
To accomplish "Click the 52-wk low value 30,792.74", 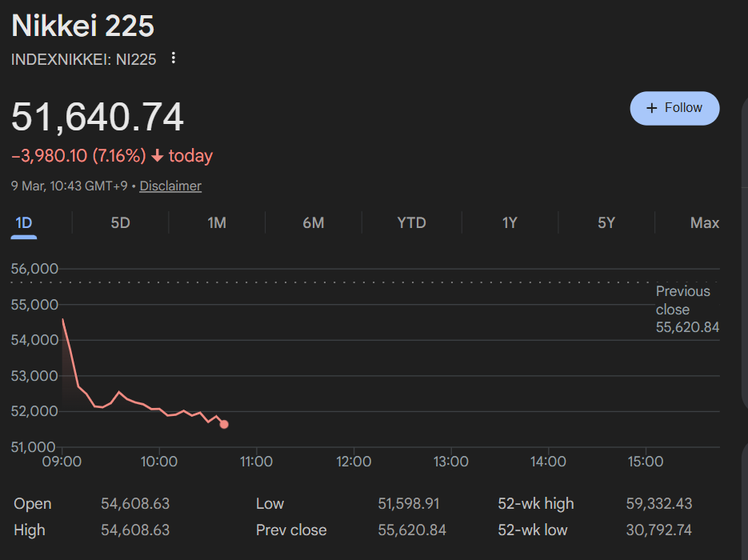I will [x=658, y=530].
